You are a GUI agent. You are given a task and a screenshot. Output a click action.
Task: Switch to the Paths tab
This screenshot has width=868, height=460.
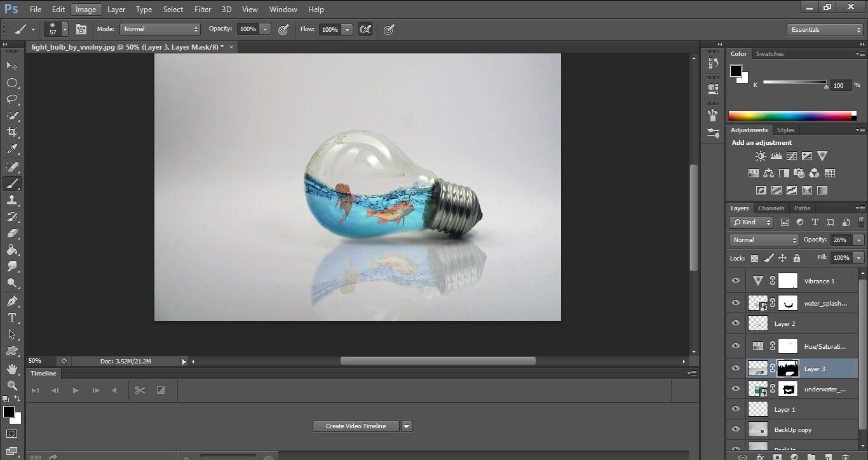click(x=803, y=208)
